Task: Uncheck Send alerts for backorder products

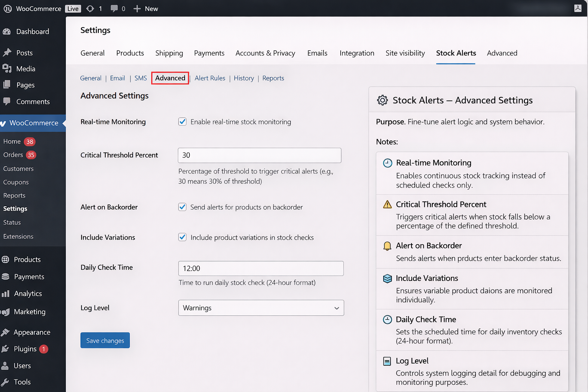Action: pos(183,207)
